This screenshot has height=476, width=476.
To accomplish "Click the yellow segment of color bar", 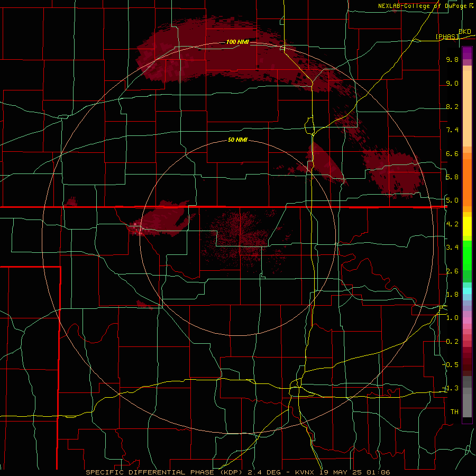I will point(467,226).
